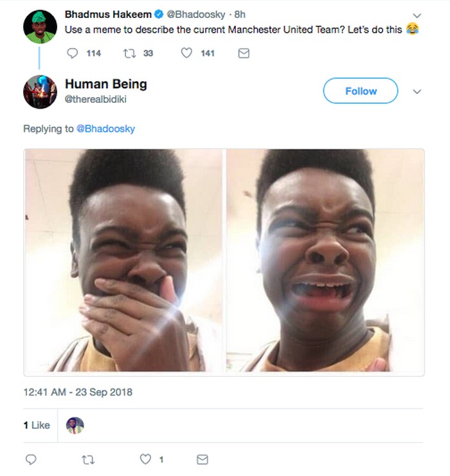Open the @Bhadoosky mention link
This screenshot has width=450, height=476.
[105, 129]
